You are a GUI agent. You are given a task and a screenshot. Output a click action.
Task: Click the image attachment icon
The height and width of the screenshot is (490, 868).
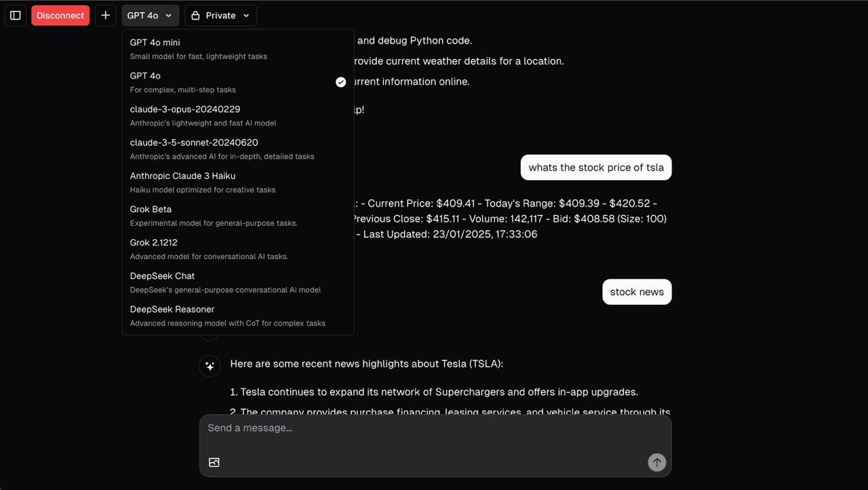pyautogui.click(x=214, y=462)
